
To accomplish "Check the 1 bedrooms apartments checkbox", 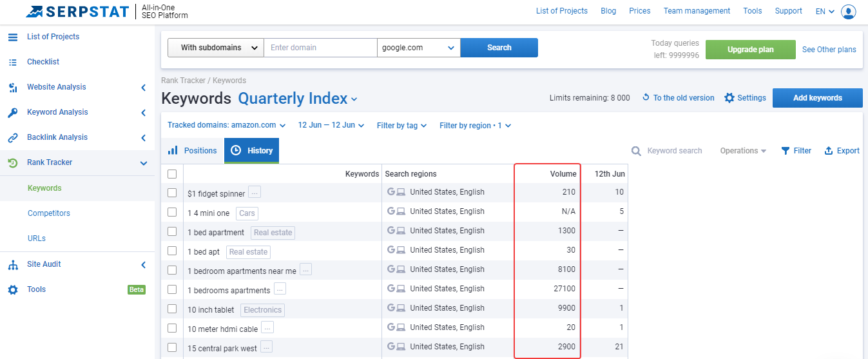I will pos(172,289).
